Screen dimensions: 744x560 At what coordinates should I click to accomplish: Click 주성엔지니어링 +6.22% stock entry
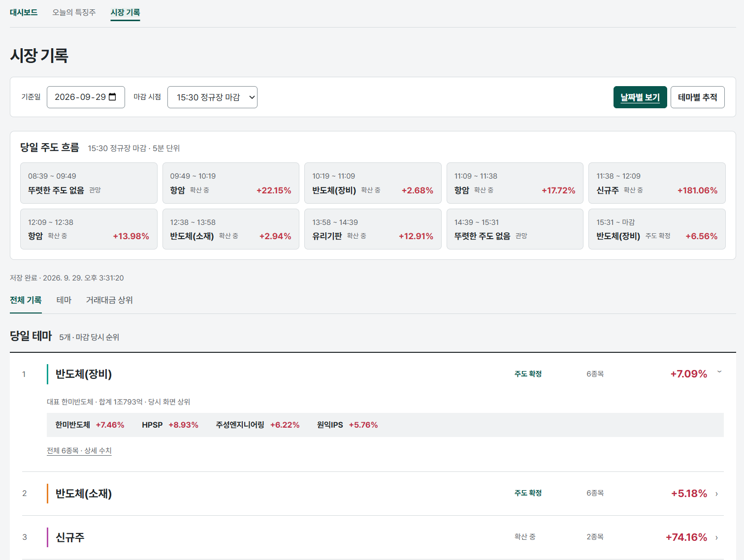coord(258,425)
